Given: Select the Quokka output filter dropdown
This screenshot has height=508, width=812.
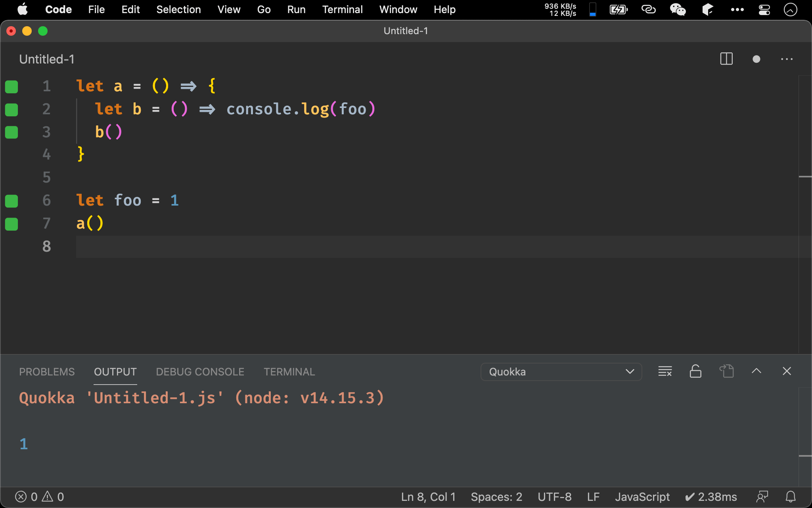Looking at the screenshot, I should [559, 371].
